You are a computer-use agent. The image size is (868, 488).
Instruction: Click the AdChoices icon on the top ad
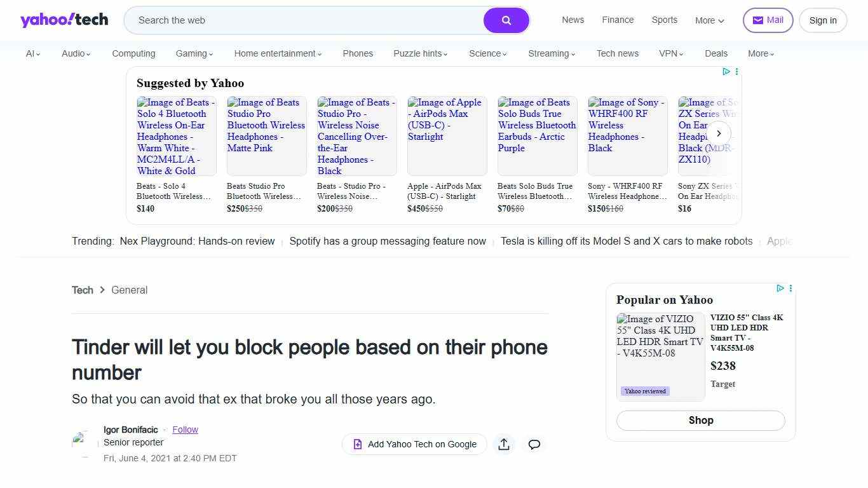(x=726, y=72)
